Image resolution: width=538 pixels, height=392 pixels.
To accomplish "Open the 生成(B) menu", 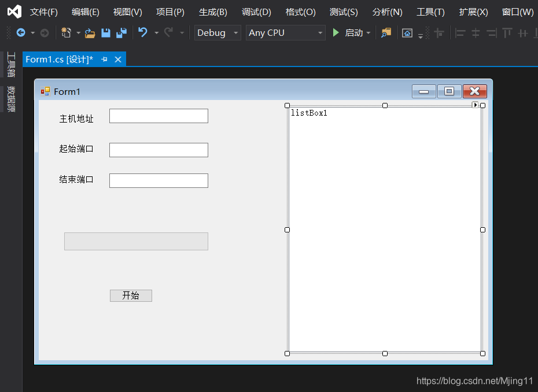I will [213, 12].
